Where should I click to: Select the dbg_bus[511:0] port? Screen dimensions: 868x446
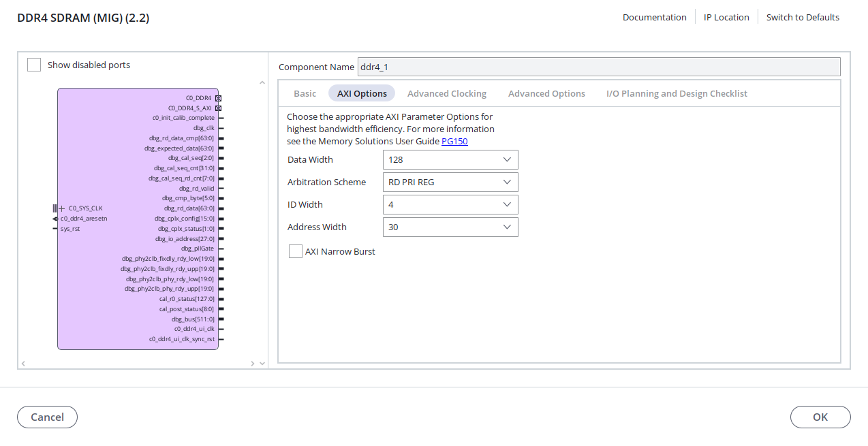[193, 319]
